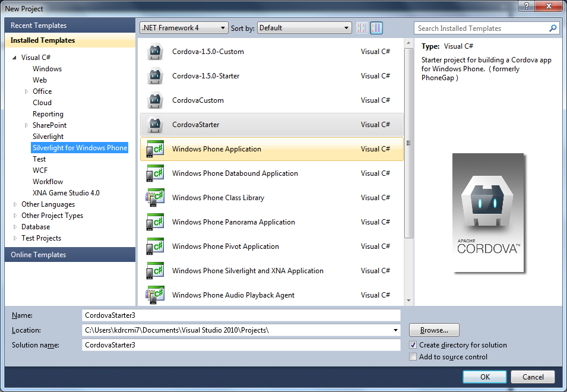
Task: Click the Solution name input field
Action: [241, 345]
